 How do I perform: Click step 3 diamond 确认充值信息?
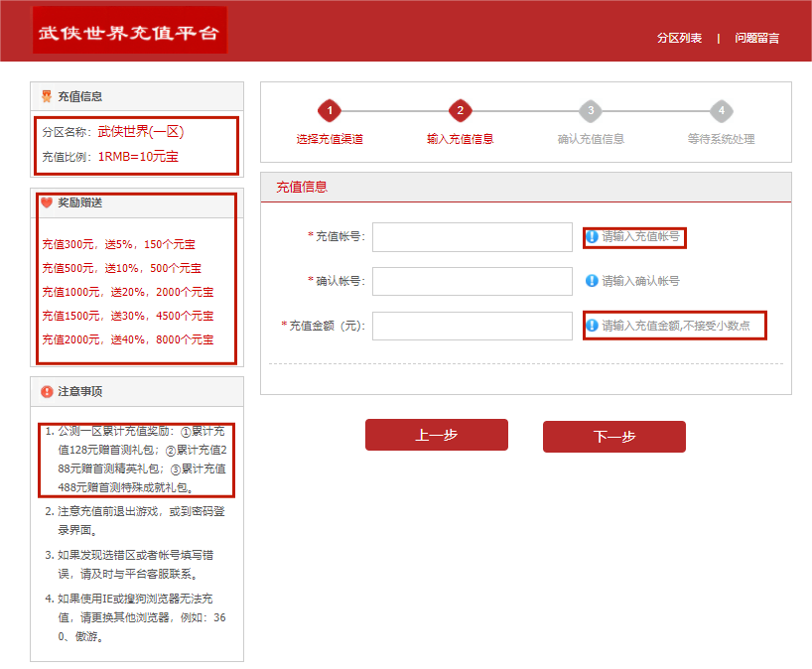click(x=591, y=111)
